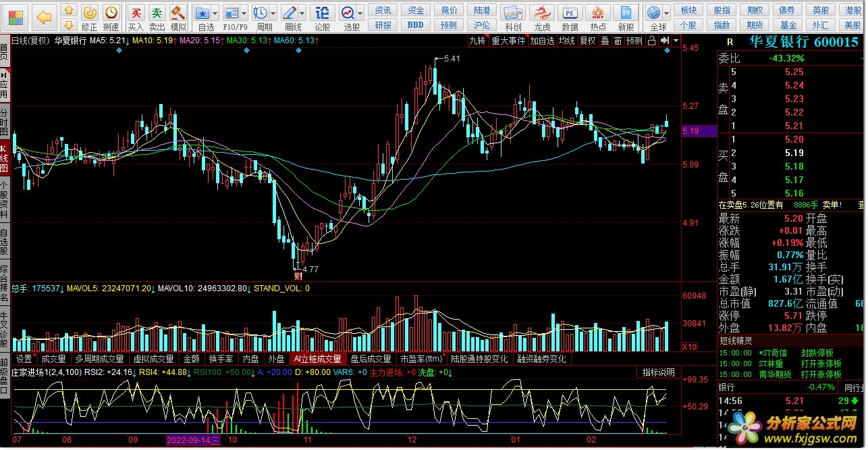Click the arrow-to-bar icon on chart toolbar
The image size is (868, 450).
click(x=665, y=41)
